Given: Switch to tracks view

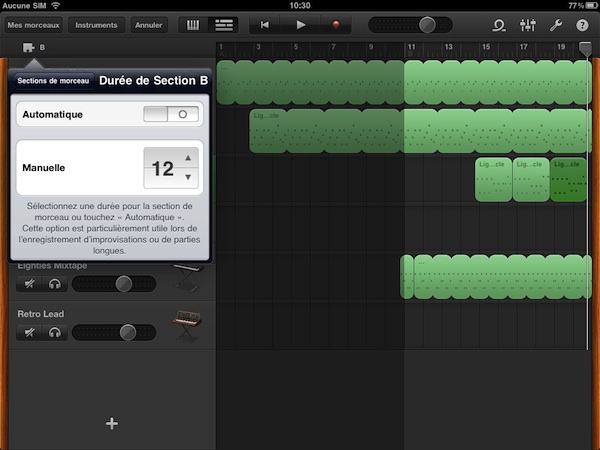Looking at the screenshot, I should [x=223, y=25].
